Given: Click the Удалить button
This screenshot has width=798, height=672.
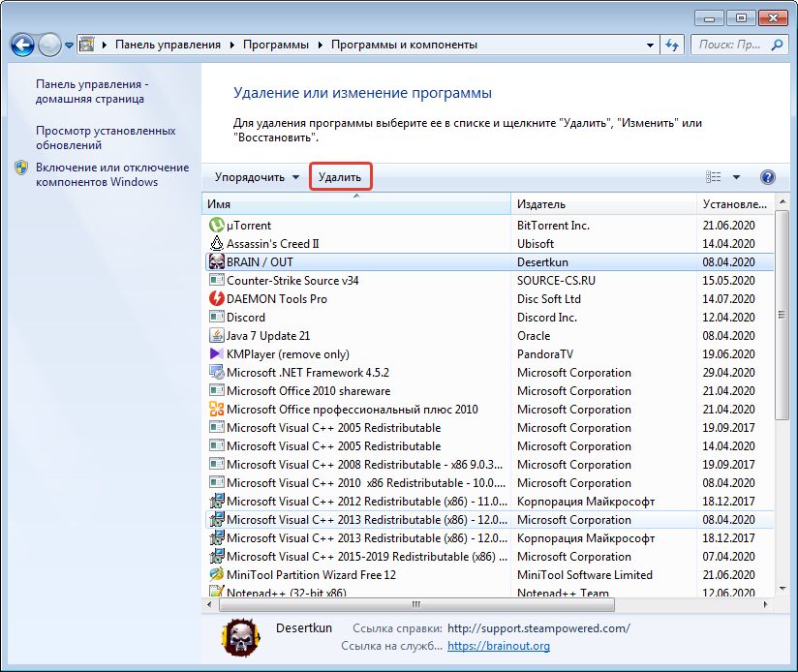Looking at the screenshot, I should point(340,177).
